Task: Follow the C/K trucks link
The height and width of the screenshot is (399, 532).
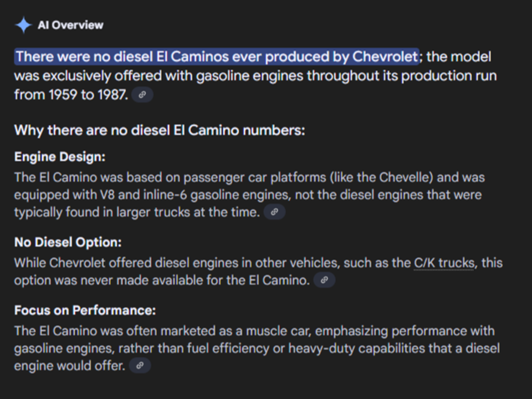Action: click(444, 263)
